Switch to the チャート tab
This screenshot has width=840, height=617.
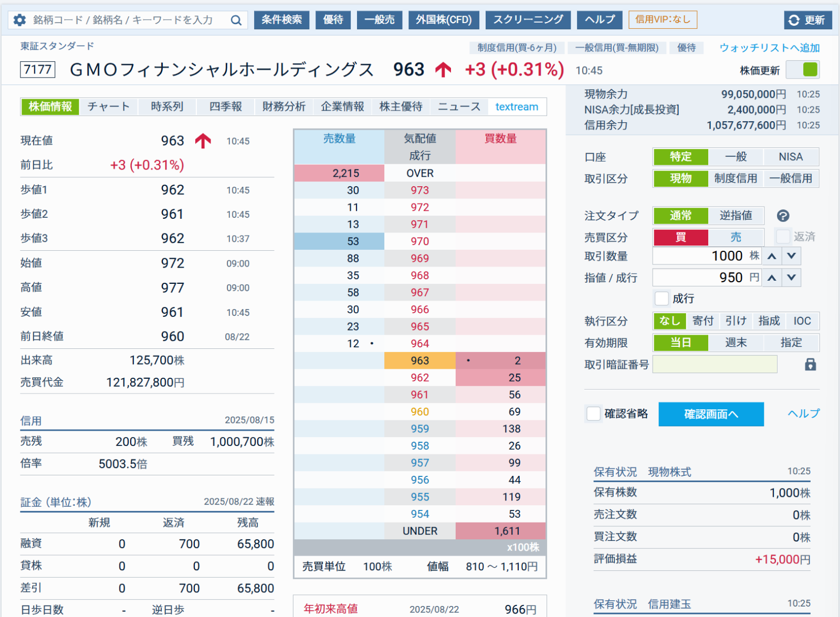coord(109,107)
